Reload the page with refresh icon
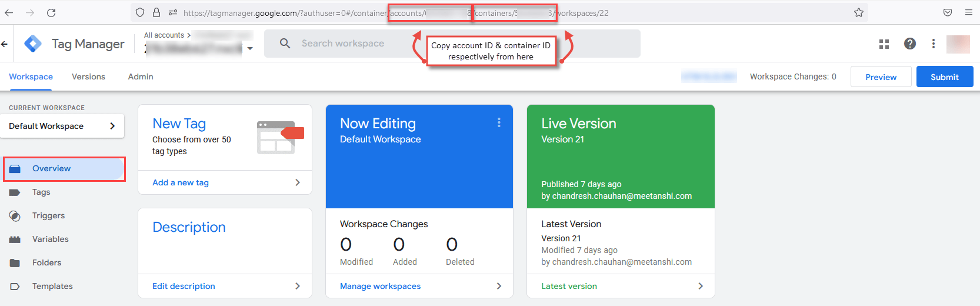 point(51,12)
